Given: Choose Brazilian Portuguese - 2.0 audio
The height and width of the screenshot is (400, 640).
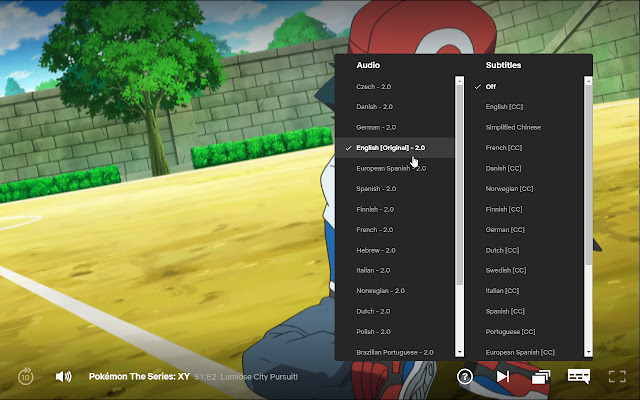Looking at the screenshot, I should point(395,352).
